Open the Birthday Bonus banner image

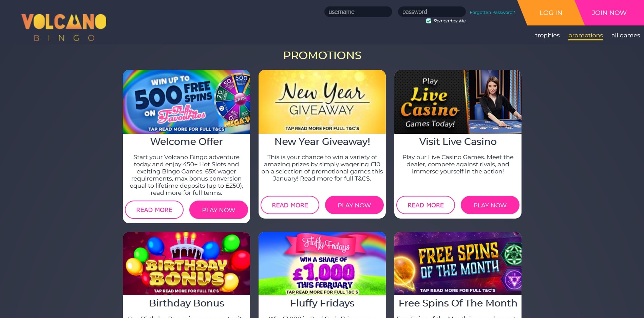[186, 263]
